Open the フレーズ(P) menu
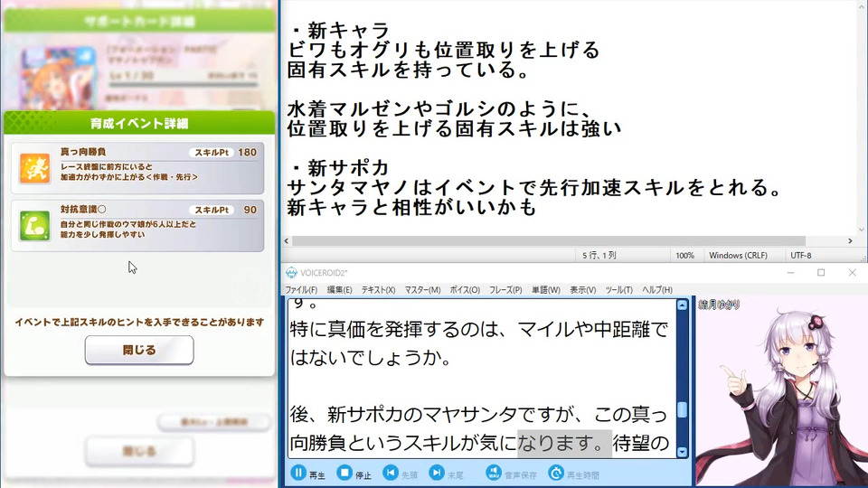 (505, 290)
